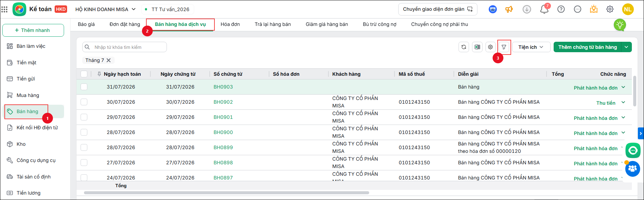Switch to Hóa đơn tab
This screenshot has height=200, width=644.
pyautogui.click(x=230, y=24)
